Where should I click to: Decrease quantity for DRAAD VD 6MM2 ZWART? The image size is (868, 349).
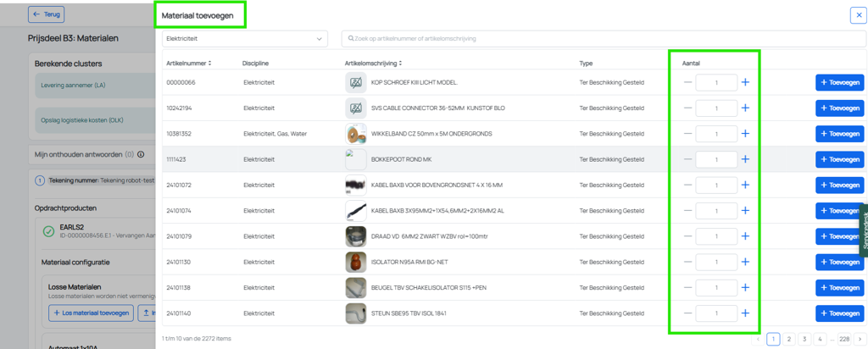687,236
